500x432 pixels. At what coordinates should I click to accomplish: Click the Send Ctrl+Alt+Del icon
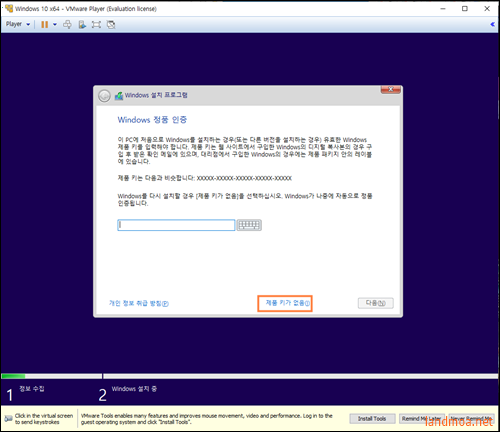coord(67,24)
